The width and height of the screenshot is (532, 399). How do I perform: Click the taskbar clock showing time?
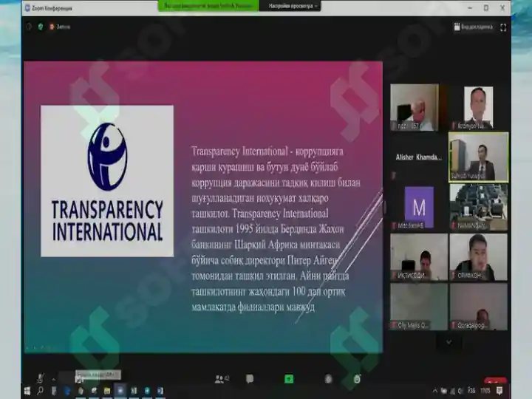tap(485, 391)
